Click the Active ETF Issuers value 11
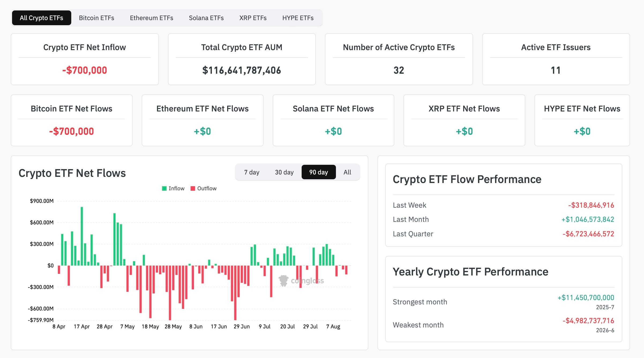 556,70
